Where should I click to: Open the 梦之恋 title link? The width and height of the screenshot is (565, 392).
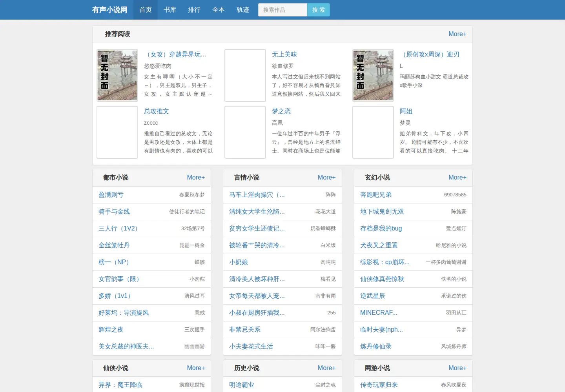[281, 111]
